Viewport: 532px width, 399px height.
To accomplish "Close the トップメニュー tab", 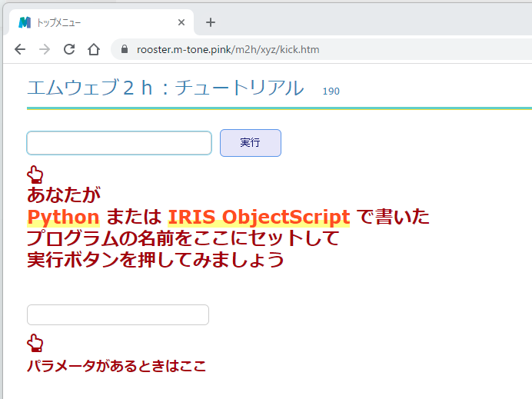I will click(x=181, y=22).
